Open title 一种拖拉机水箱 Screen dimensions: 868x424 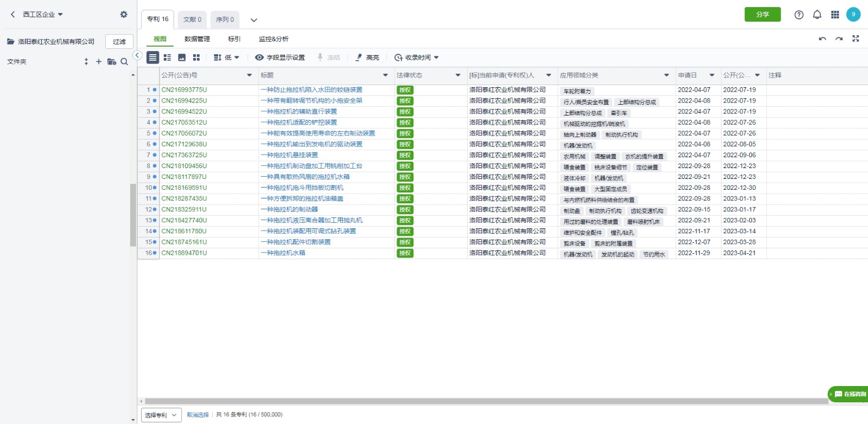tap(283, 253)
